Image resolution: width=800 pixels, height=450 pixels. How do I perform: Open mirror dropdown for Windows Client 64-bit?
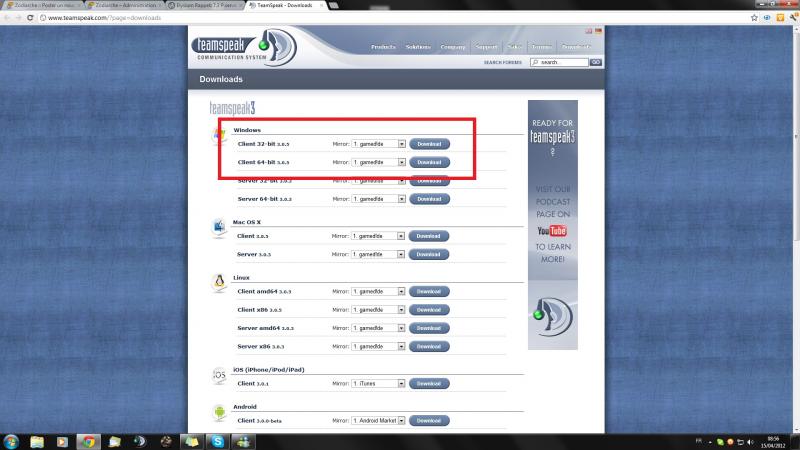[x=379, y=162]
